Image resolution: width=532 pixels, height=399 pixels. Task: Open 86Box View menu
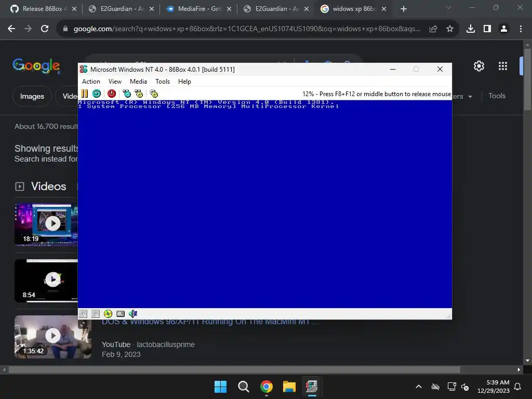pyautogui.click(x=115, y=82)
